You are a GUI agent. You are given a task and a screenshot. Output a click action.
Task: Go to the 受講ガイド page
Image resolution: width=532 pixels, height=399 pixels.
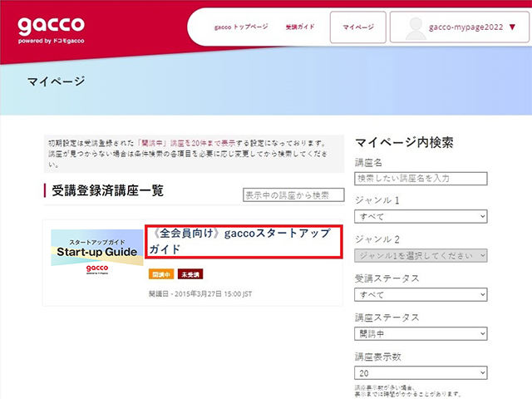point(300,27)
